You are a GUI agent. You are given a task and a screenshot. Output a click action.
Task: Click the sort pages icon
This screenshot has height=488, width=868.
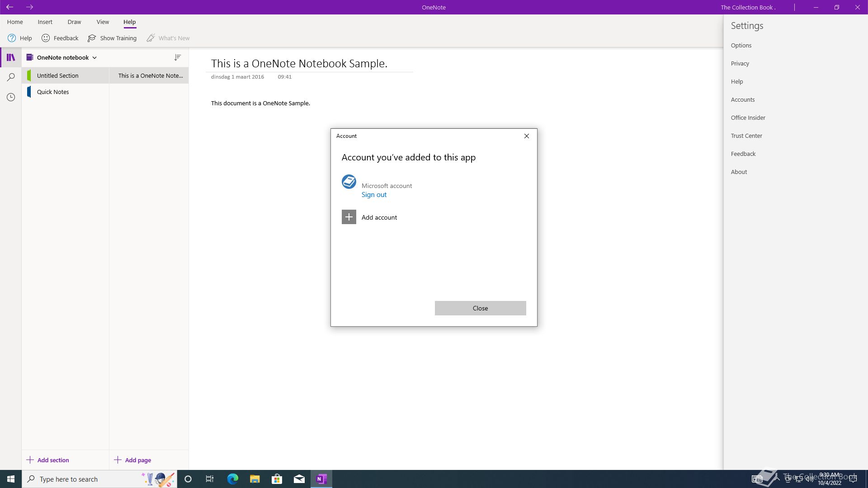178,57
